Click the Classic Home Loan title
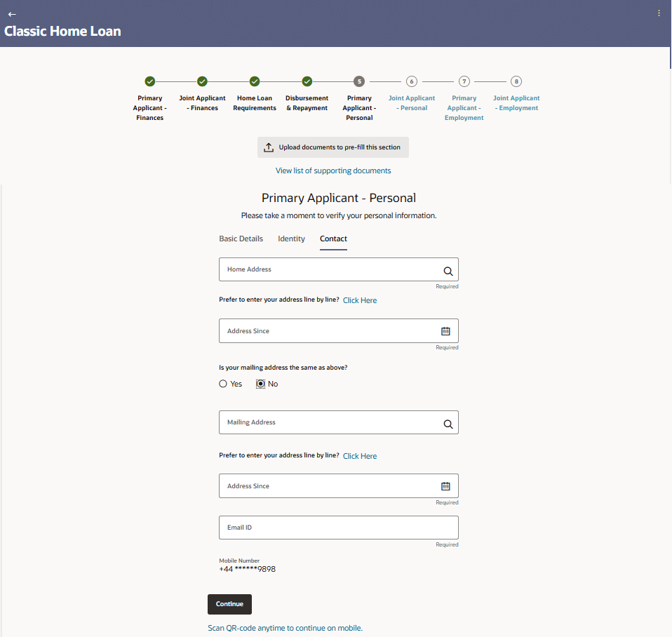This screenshot has height=637, width=672. pyautogui.click(x=62, y=32)
